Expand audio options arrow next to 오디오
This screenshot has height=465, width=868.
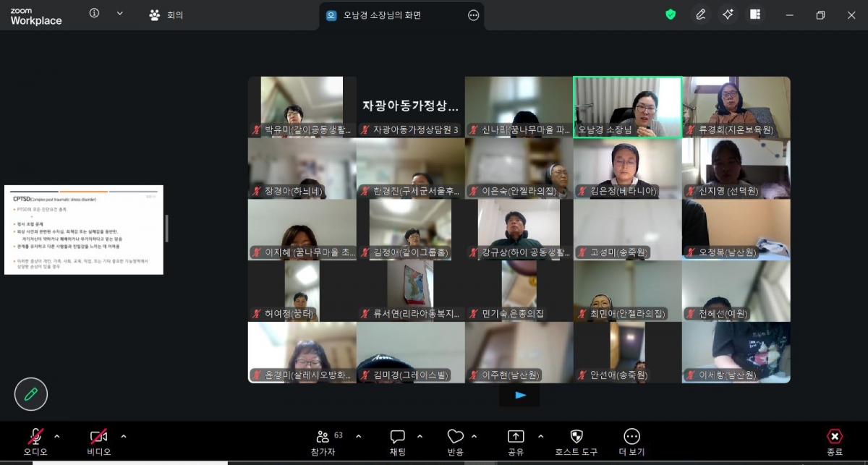57,436
